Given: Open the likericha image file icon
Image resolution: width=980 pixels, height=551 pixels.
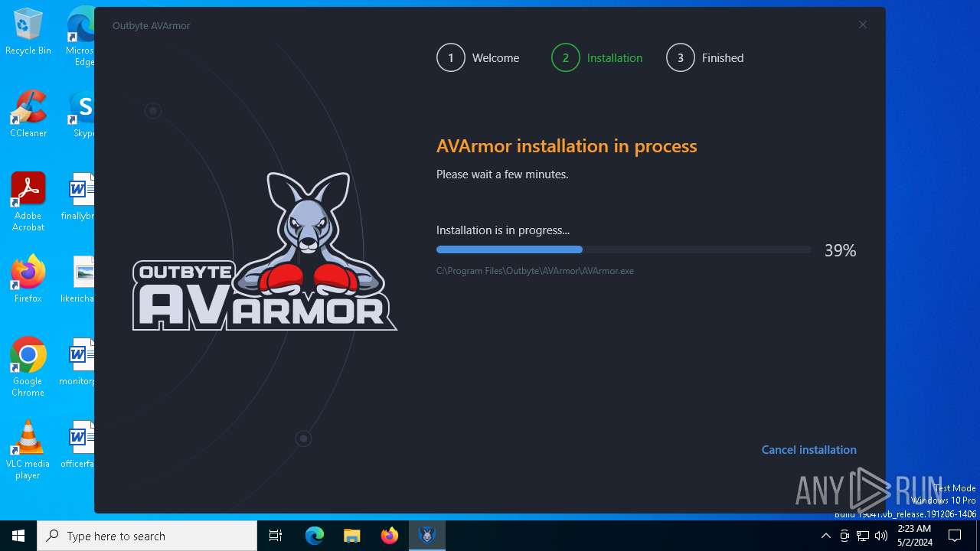Looking at the screenshot, I should click(x=80, y=279).
